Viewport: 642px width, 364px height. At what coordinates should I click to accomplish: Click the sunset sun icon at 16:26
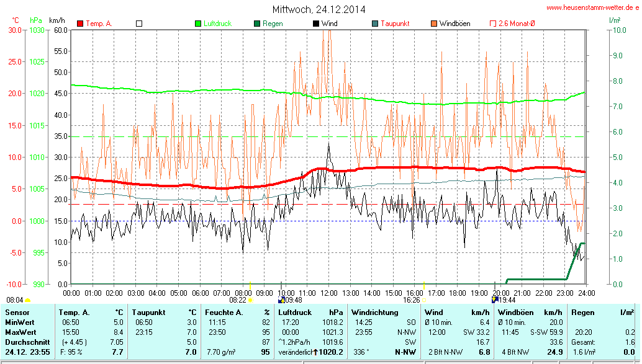[423, 300]
